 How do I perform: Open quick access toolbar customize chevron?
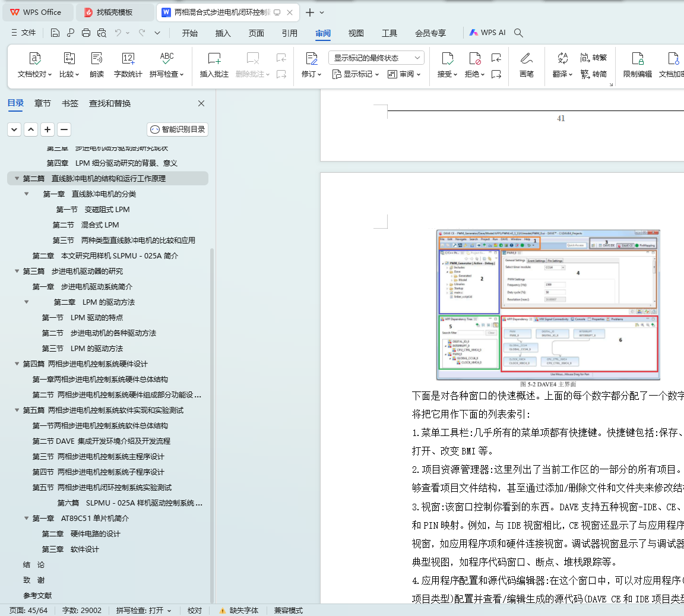pyautogui.click(x=157, y=33)
